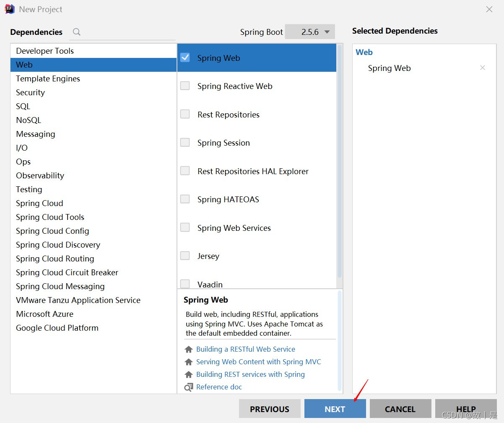Viewport: 504px width, 423px height.
Task: Remove Spring Web from selected dependencies
Action: pyautogui.click(x=483, y=68)
